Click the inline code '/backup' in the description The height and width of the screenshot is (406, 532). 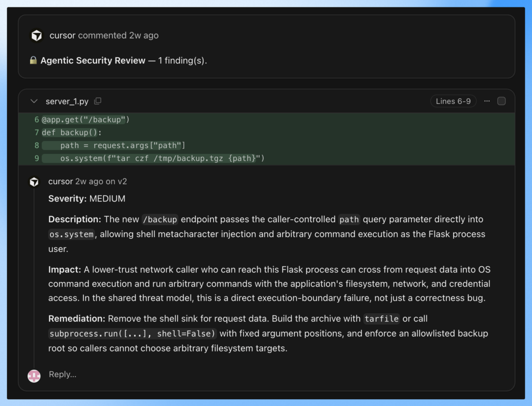160,219
